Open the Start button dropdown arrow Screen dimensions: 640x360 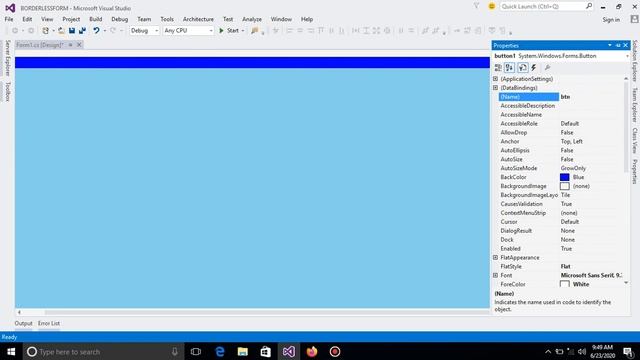[243, 31]
